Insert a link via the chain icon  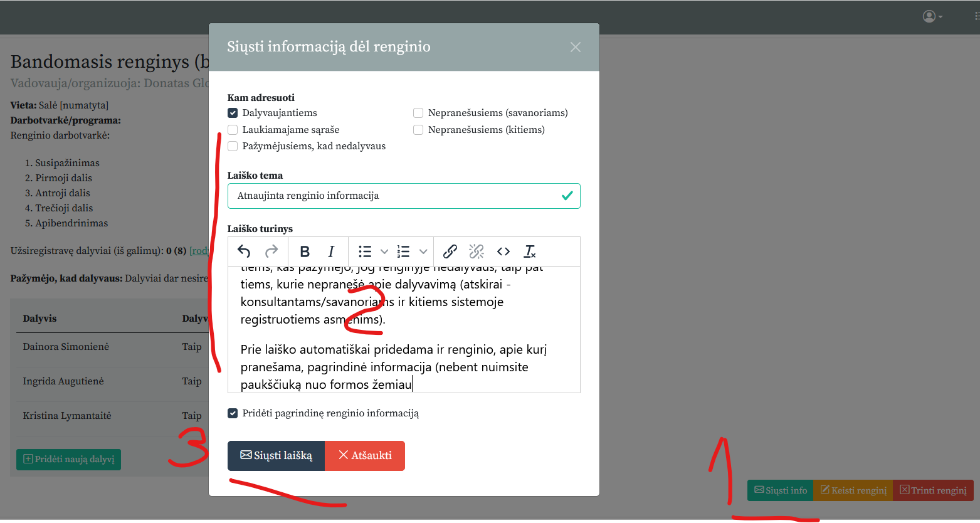click(x=450, y=251)
